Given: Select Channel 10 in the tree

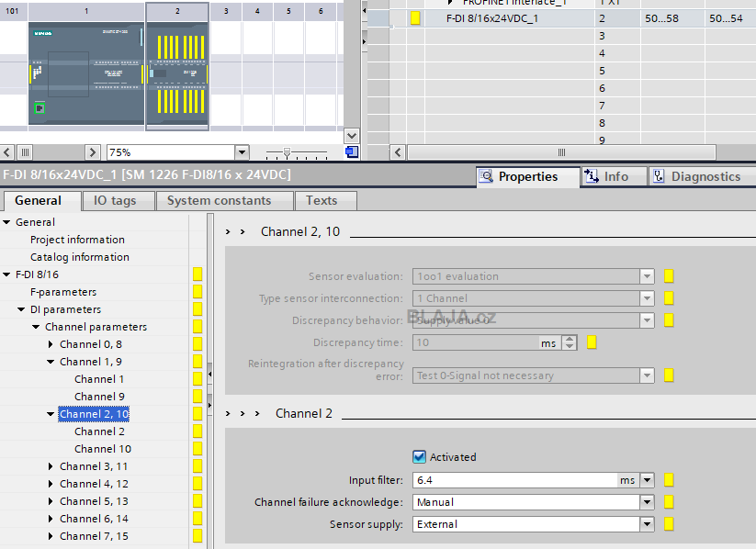Looking at the screenshot, I should tap(103, 449).
